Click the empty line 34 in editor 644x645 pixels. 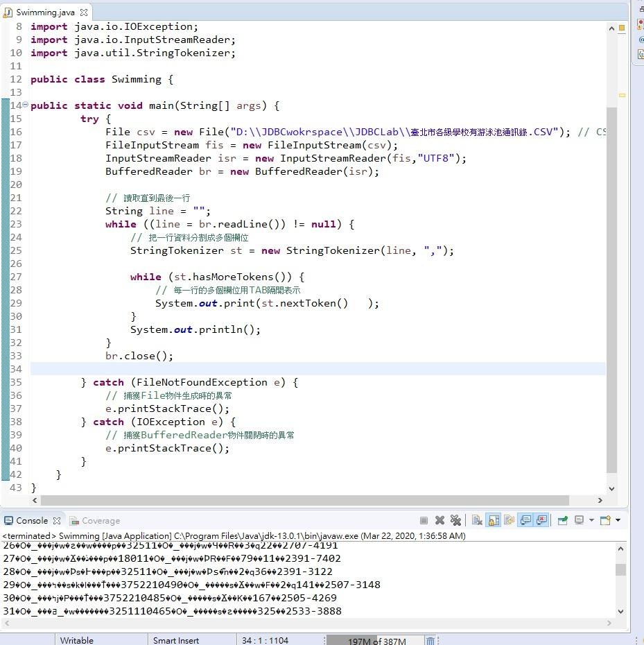(277, 369)
